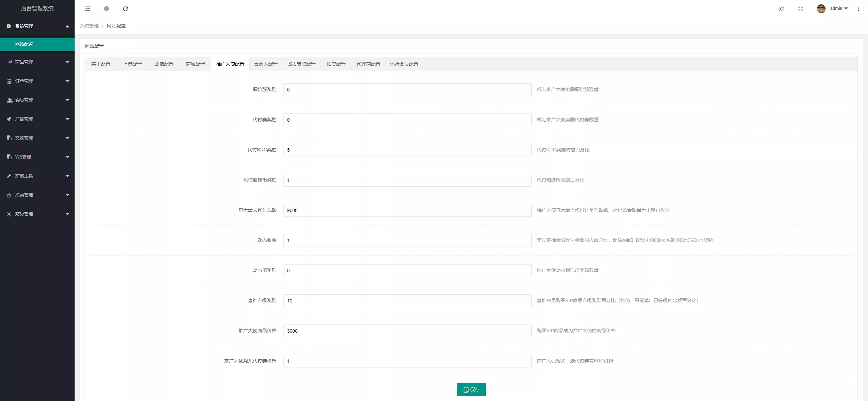Expand the 拍卖管理 sidebar menu
This screenshot has width=868, height=401.
(37, 195)
